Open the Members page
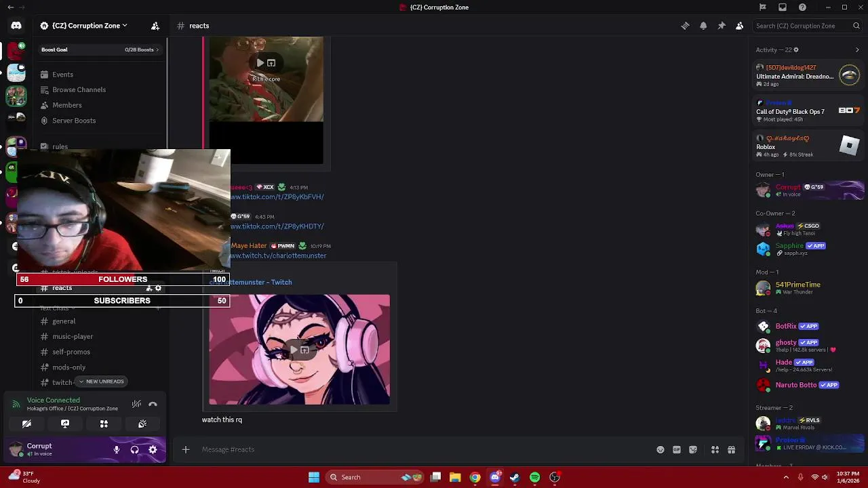 coord(66,105)
